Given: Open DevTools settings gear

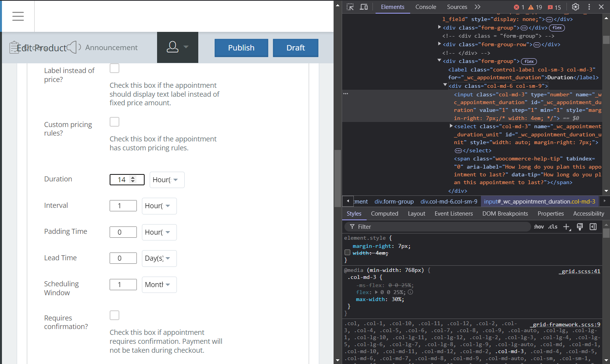Looking at the screenshot, I should (x=575, y=7).
